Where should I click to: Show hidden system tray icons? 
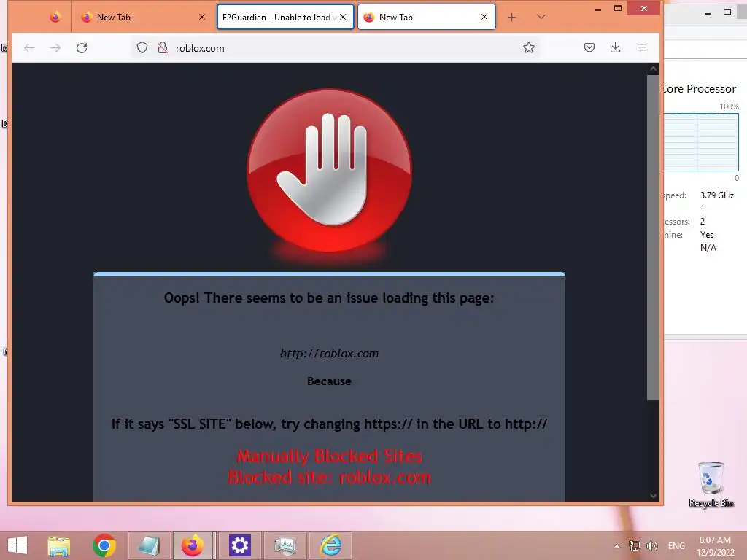click(x=616, y=546)
